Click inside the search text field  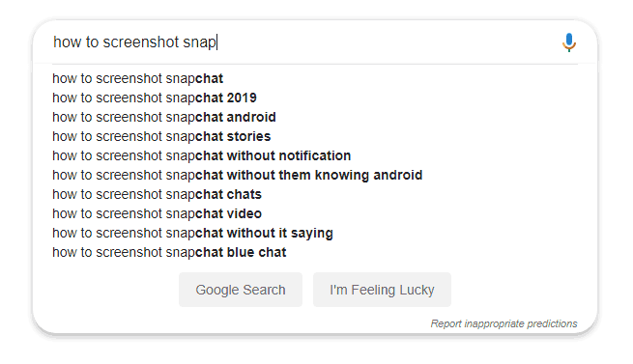click(x=304, y=42)
